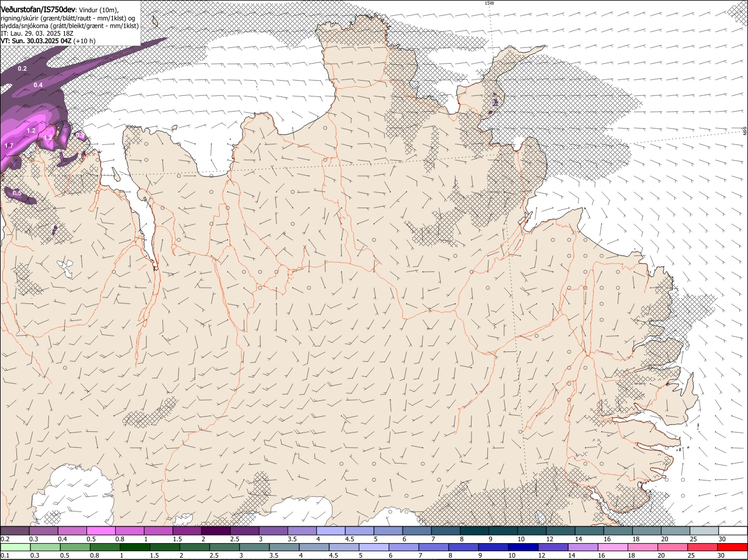Screen dimensions: 748x560
Task: Select the dark blue 10 swatch in the lower scale
Action: [x=524, y=548]
